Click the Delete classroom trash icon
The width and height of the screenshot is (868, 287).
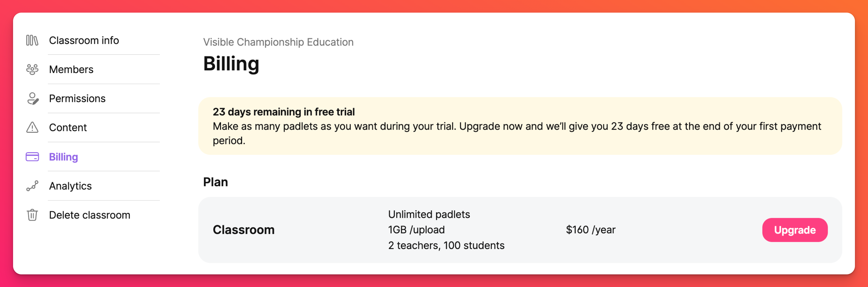(32, 215)
